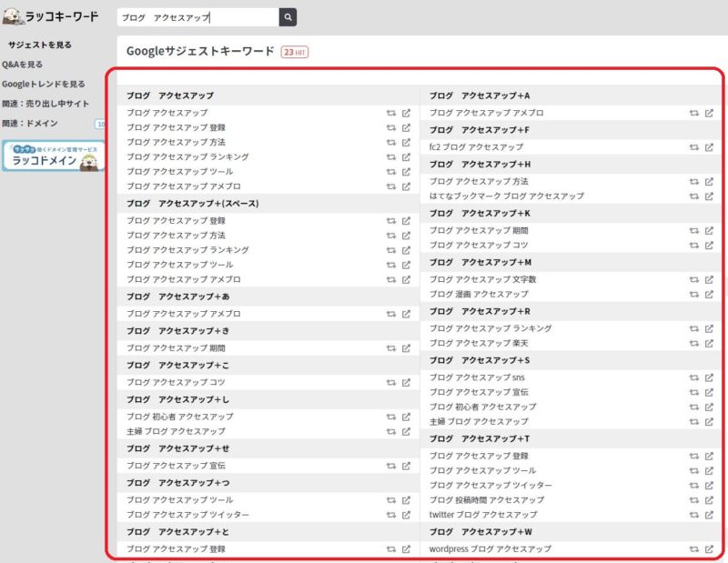This screenshot has width=728, height=563.
Task: Re-search icon for ブログ 漫画 アクセスアップ
Action: (x=693, y=294)
